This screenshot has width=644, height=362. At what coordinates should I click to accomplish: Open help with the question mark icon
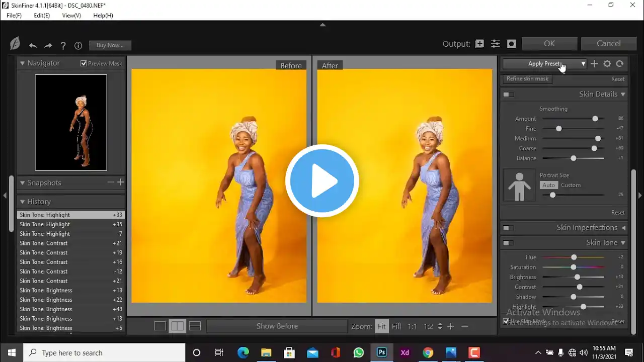click(63, 46)
